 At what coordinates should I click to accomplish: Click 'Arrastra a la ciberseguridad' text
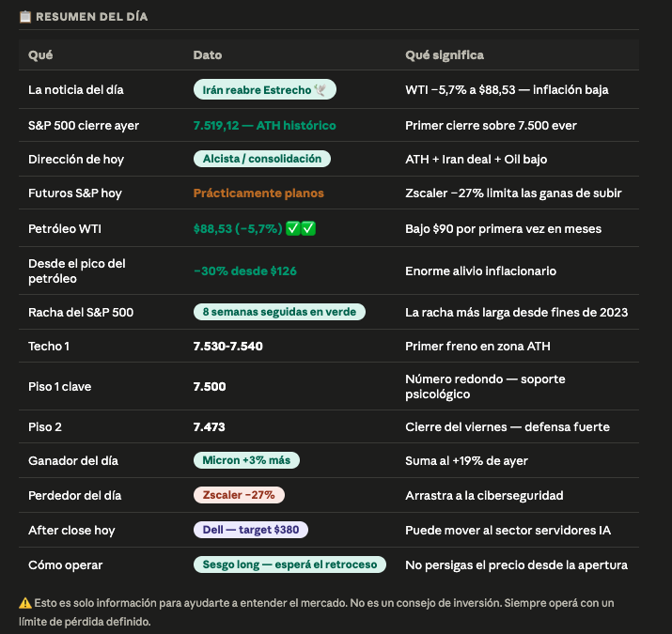click(x=484, y=496)
